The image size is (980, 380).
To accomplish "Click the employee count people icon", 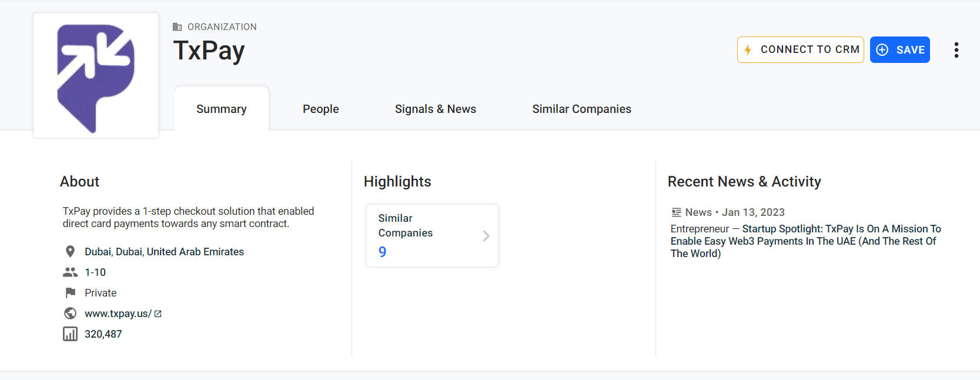I will (70, 272).
